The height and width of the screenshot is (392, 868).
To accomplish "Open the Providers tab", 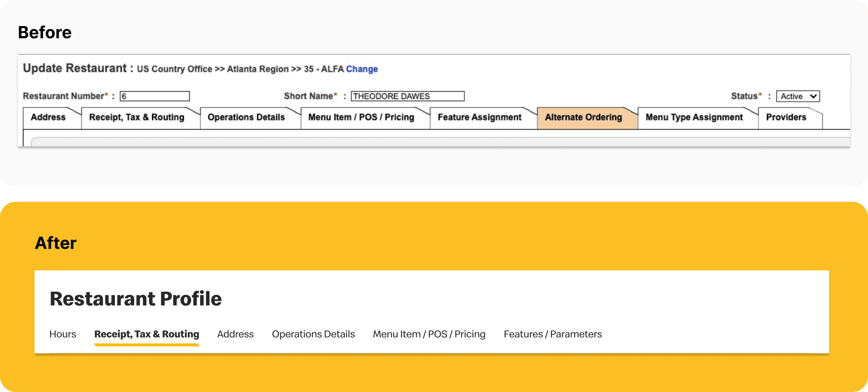I will pyautogui.click(x=786, y=117).
